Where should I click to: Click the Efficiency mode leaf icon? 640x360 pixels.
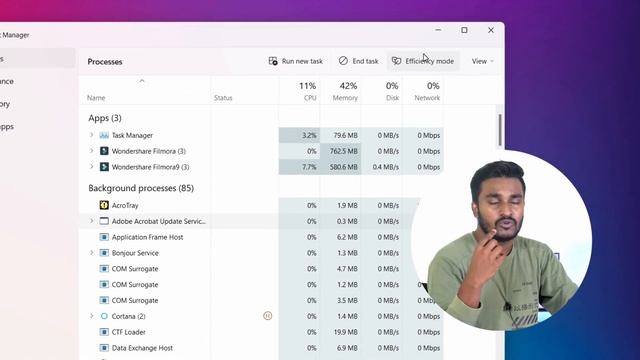point(396,61)
